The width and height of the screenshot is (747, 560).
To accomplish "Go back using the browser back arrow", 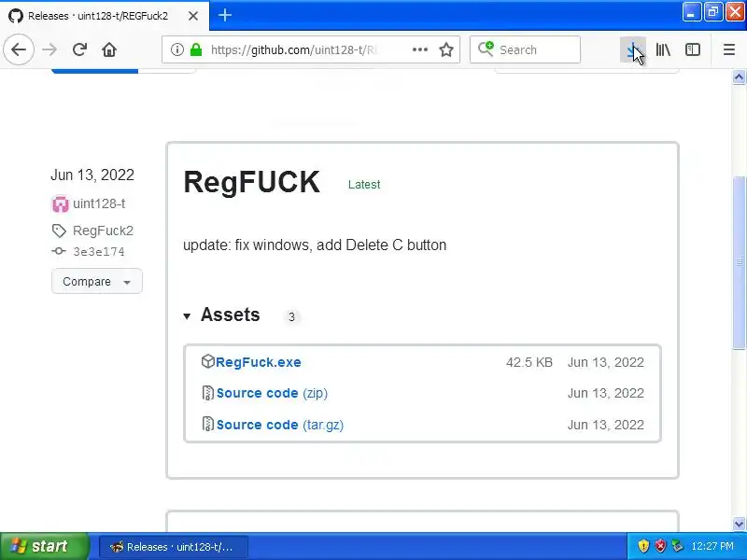I will 19,49.
